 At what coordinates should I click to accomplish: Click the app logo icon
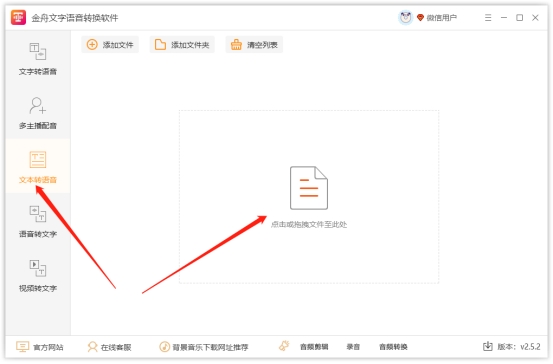pyautogui.click(x=18, y=18)
